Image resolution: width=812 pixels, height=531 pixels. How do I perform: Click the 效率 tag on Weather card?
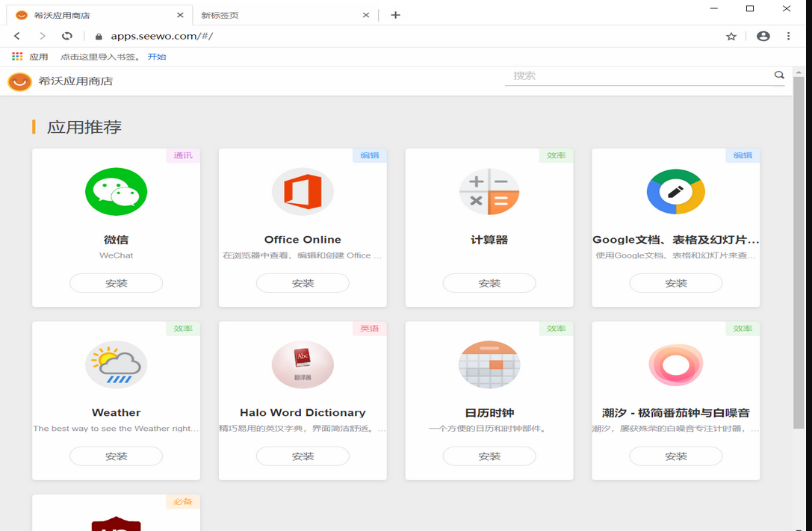tap(183, 328)
